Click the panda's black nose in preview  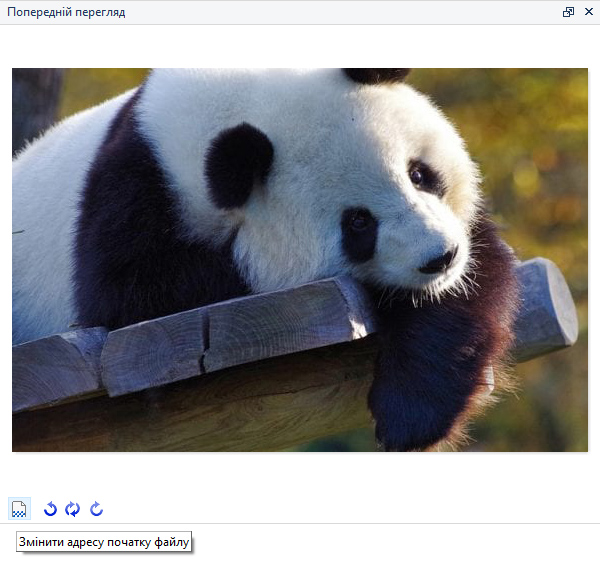coord(437,263)
